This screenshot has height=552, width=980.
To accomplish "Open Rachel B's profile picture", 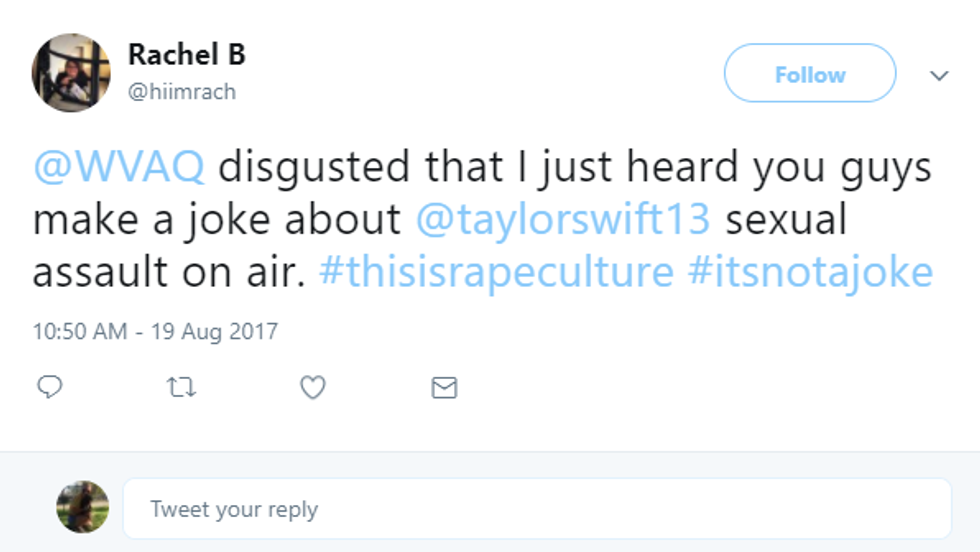I will click(x=71, y=73).
